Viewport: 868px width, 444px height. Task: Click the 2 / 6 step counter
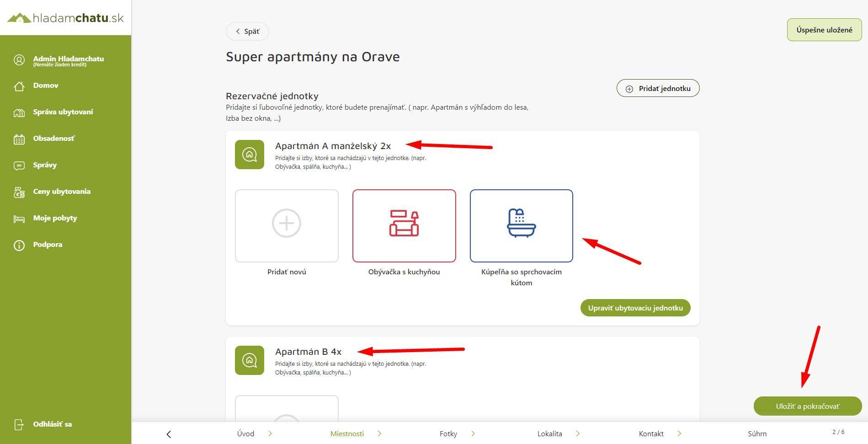click(838, 432)
